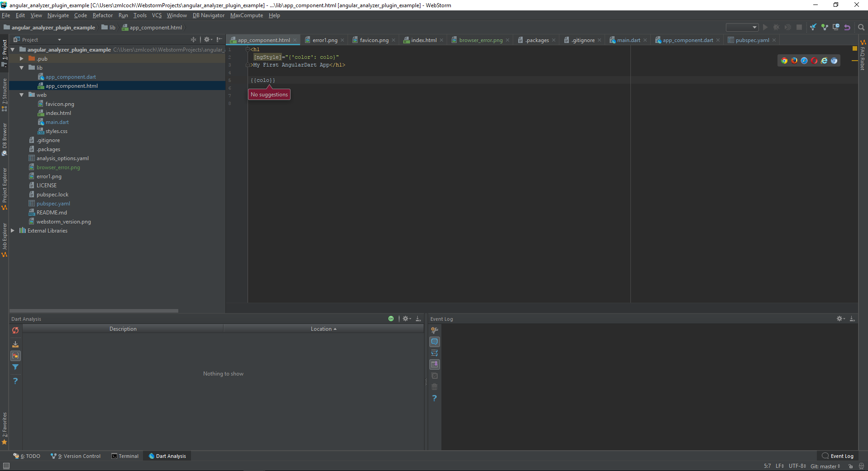868x471 pixels.
Task: Open Show History toolbar icon
Action: click(x=836, y=27)
